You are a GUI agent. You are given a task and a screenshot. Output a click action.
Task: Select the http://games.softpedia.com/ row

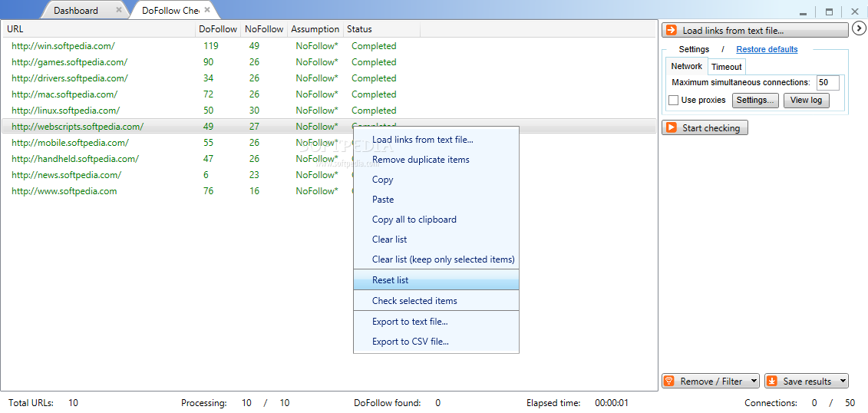[x=328, y=62]
